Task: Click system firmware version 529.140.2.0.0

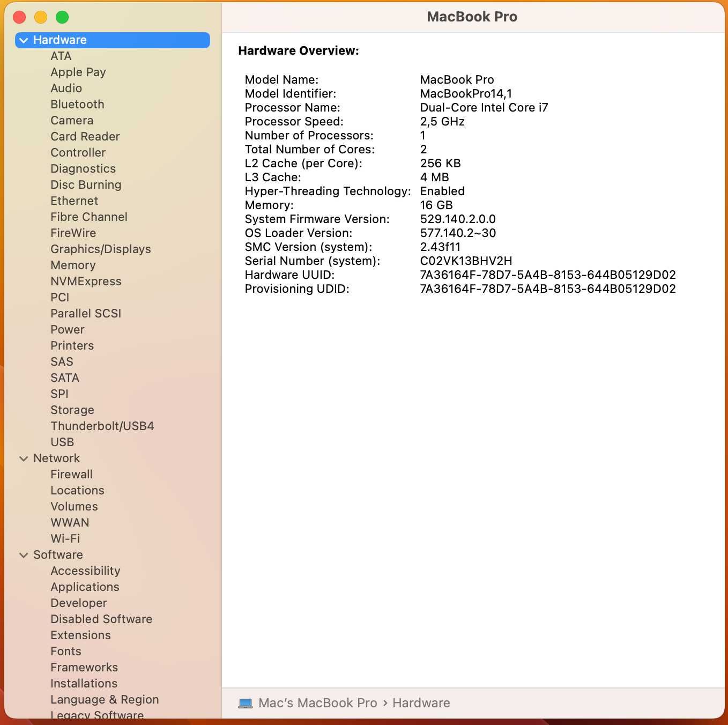Action: point(458,219)
